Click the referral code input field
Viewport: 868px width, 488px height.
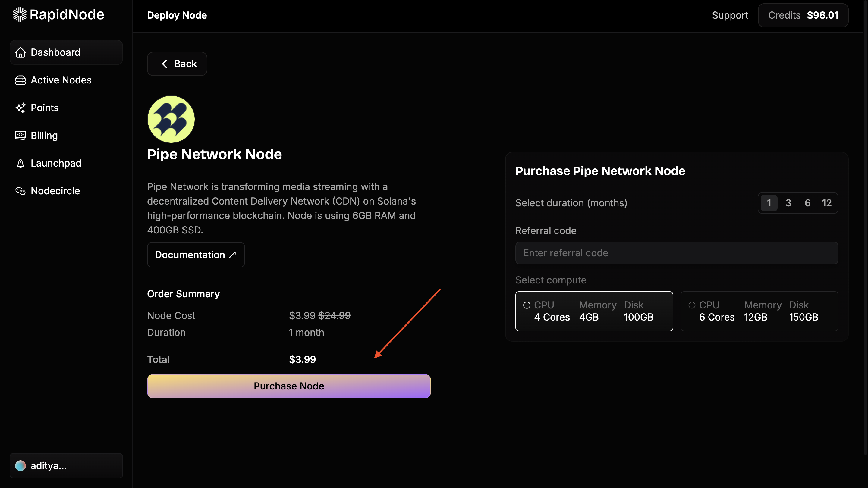coord(677,253)
